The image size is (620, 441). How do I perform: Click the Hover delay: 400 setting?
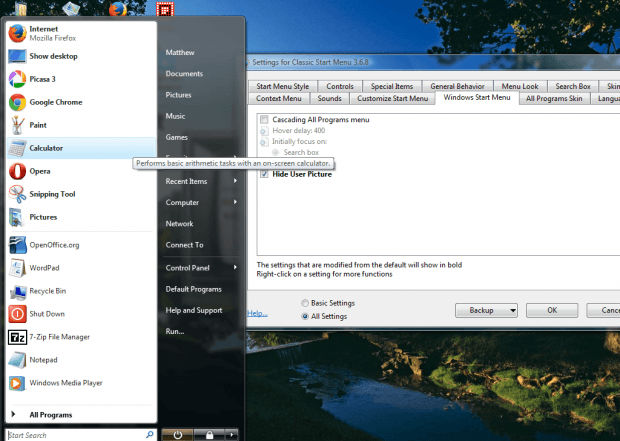299,131
